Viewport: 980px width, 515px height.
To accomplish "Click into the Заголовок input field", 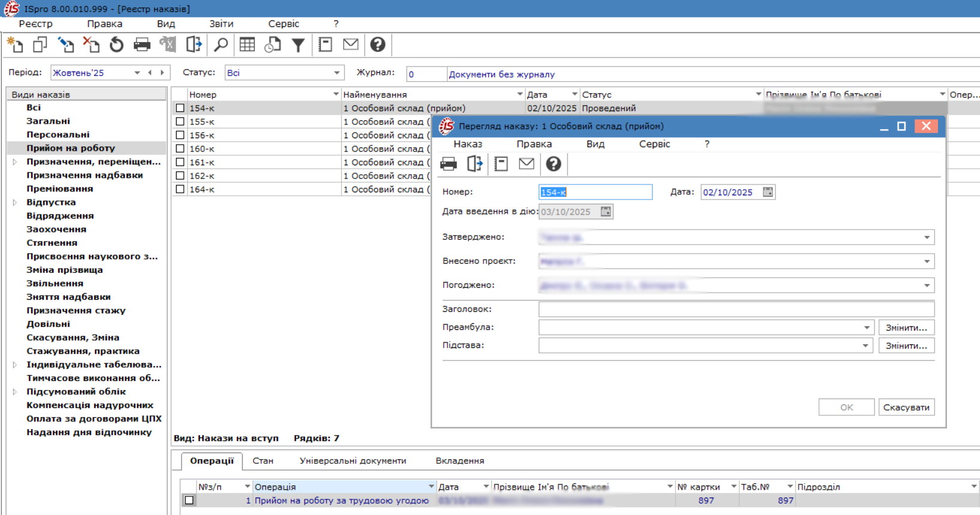I will [x=736, y=309].
